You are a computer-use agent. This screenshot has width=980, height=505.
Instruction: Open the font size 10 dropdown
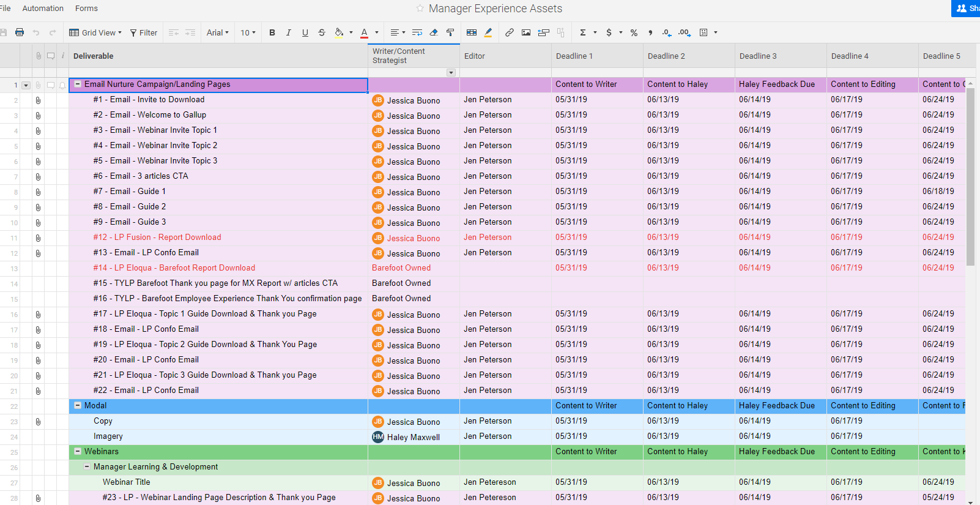pyautogui.click(x=248, y=32)
